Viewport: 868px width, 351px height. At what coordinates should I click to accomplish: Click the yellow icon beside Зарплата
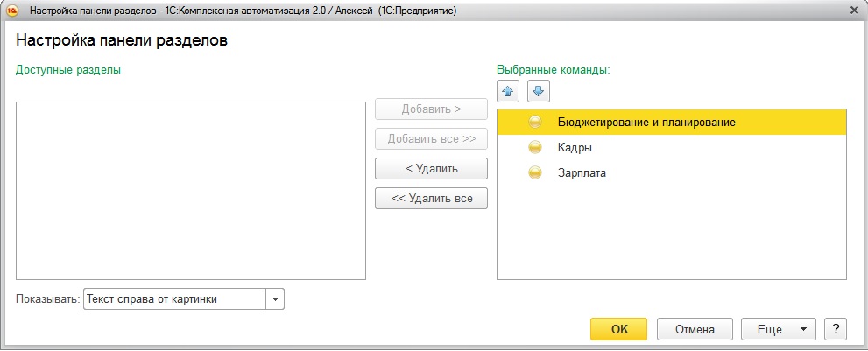click(535, 173)
